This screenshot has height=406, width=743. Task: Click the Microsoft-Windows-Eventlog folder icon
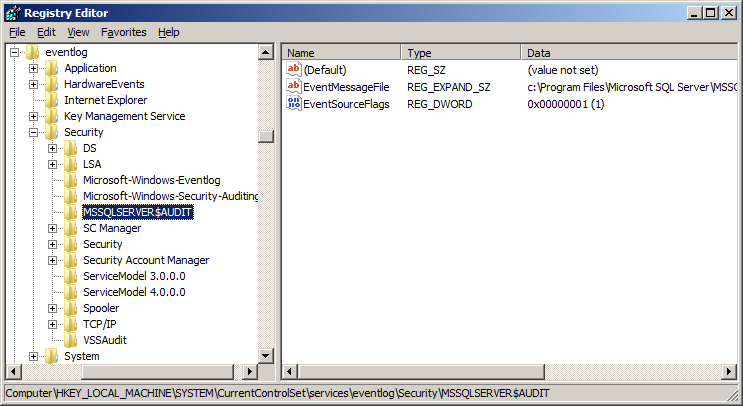click(71, 180)
